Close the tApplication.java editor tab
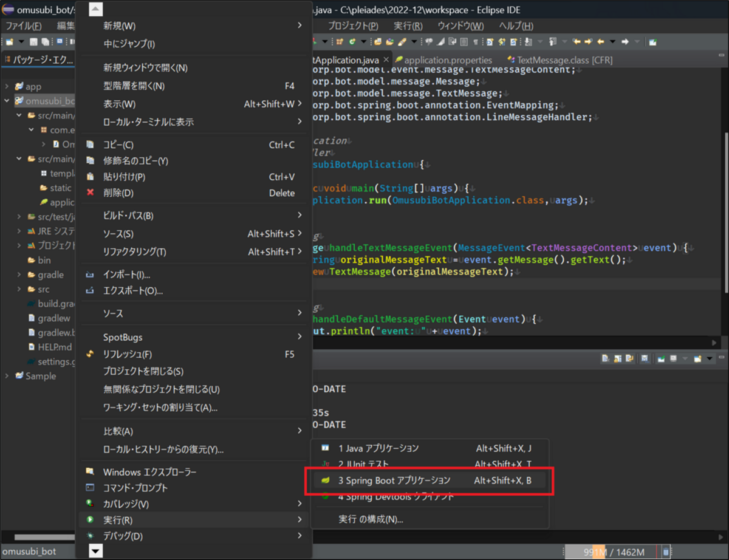The image size is (729, 560). click(x=386, y=60)
